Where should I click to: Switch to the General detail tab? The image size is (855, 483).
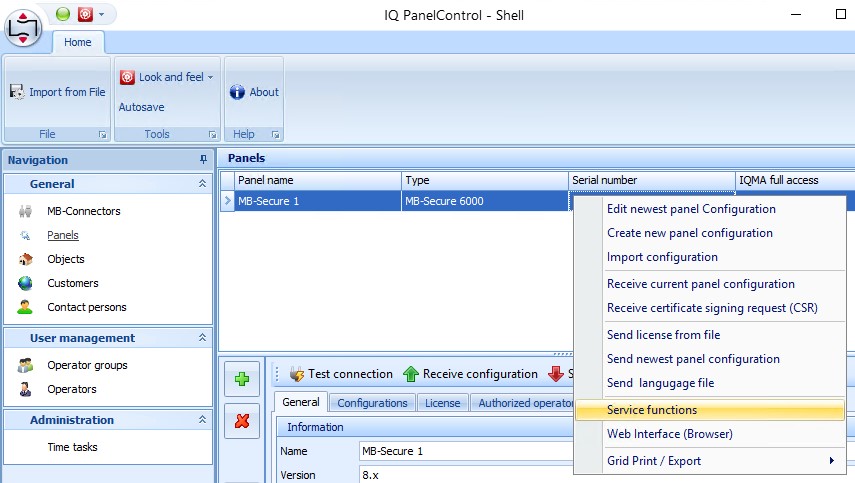point(300,402)
